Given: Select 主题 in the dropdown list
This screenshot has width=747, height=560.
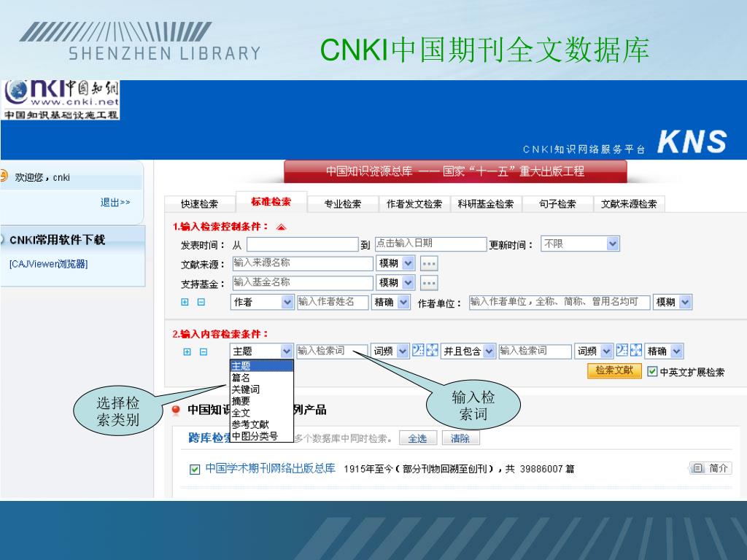Looking at the screenshot, I should pos(262,366).
